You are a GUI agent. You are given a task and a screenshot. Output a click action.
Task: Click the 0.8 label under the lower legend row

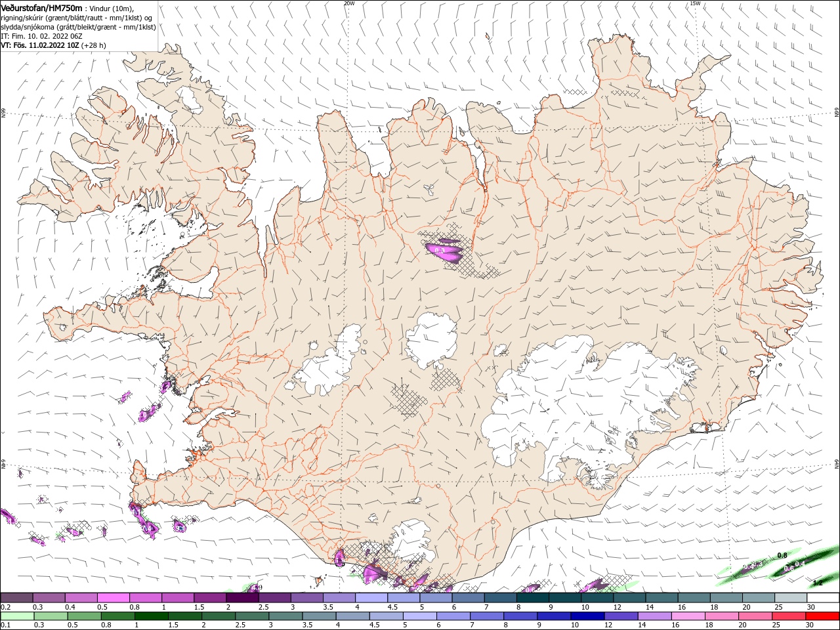tap(106, 625)
